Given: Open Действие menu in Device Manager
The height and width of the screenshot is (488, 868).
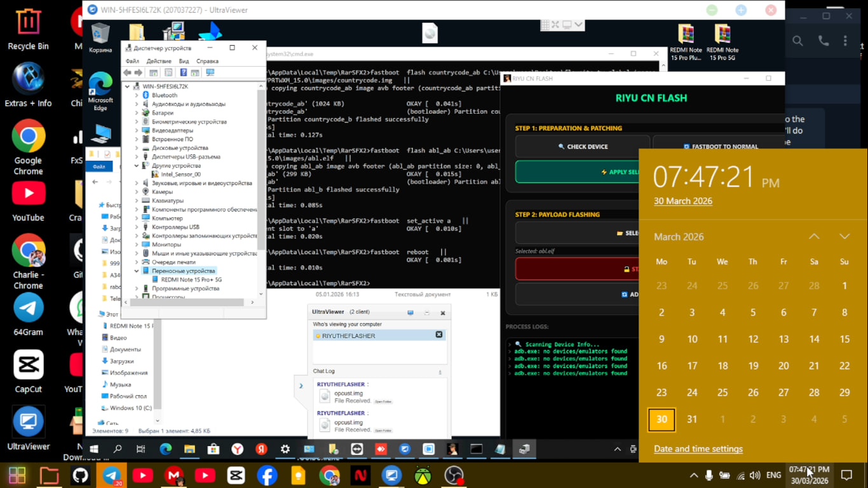Looking at the screenshot, I should (159, 61).
